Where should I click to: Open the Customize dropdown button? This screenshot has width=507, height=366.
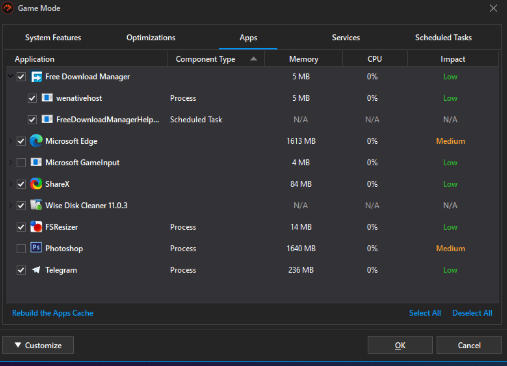[38, 345]
